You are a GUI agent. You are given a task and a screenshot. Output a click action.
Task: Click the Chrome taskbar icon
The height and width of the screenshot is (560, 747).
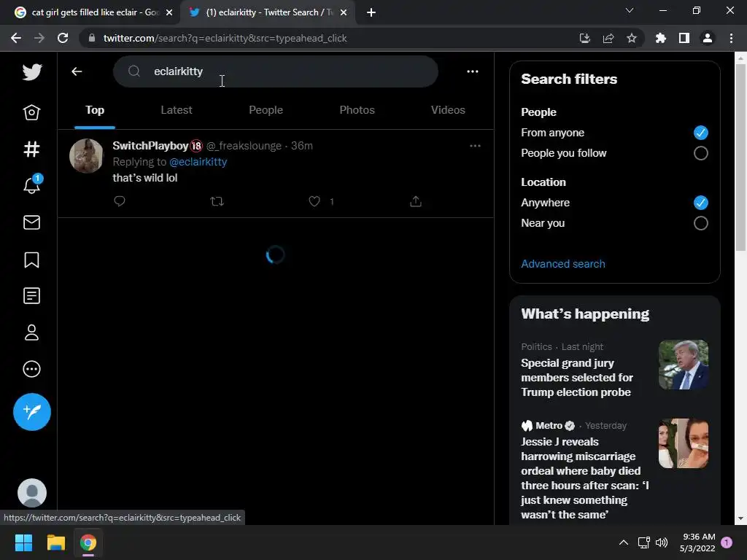pos(88,542)
